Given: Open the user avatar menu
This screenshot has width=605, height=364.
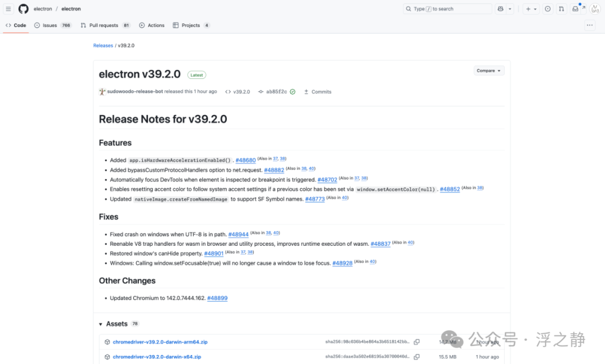Looking at the screenshot, I should [x=595, y=8].
